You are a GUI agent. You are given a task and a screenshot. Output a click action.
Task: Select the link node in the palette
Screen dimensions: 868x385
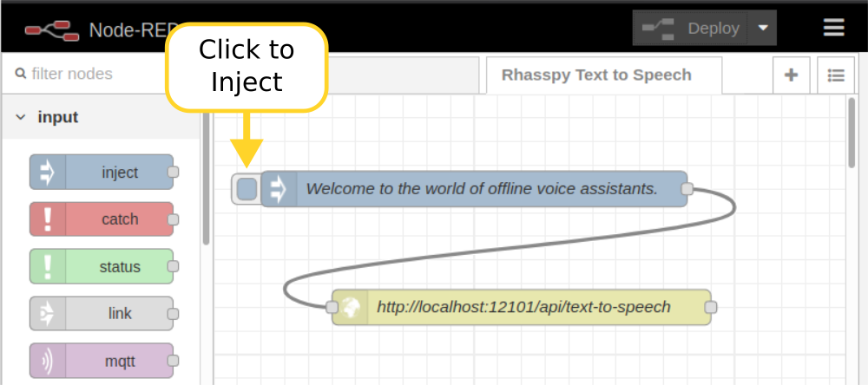[x=102, y=314]
